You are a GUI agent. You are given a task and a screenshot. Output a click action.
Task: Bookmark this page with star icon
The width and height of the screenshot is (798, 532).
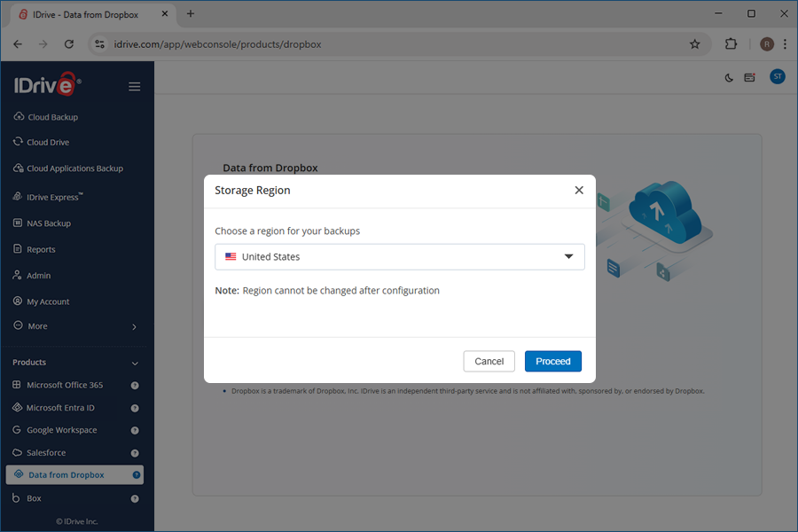click(694, 44)
